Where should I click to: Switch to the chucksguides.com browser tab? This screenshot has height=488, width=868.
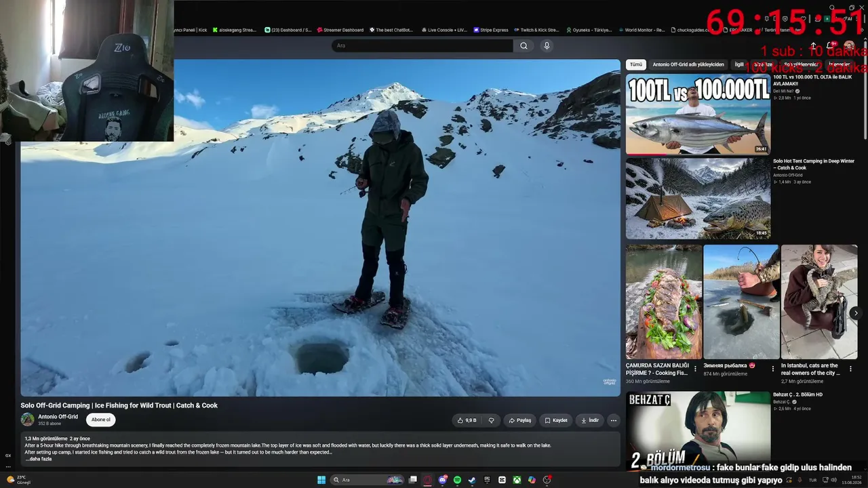pyautogui.click(x=692, y=30)
